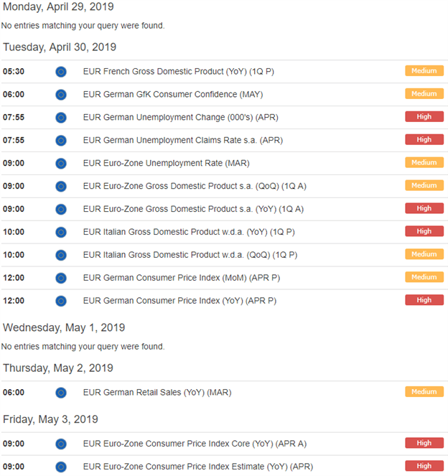Click the EUR icon for German GfK Consumer Confidence
Screen dimensions: 448x476
pos(61,95)
